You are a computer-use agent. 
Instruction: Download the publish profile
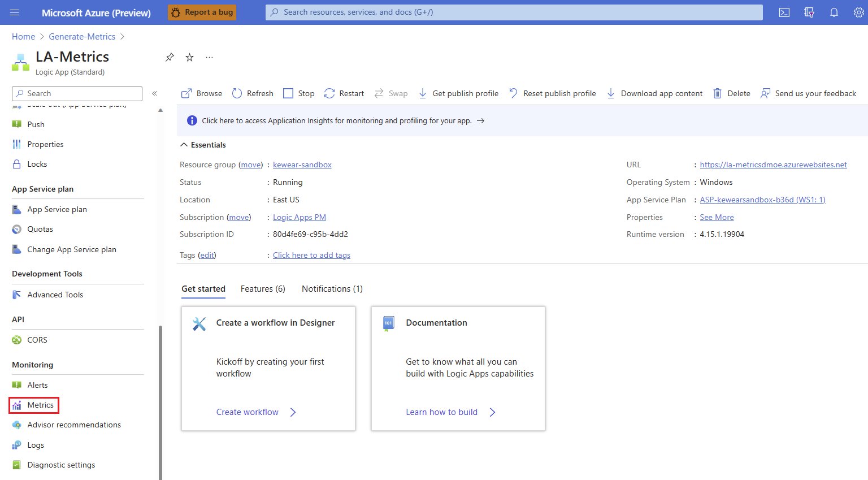[x=458, y=93]
